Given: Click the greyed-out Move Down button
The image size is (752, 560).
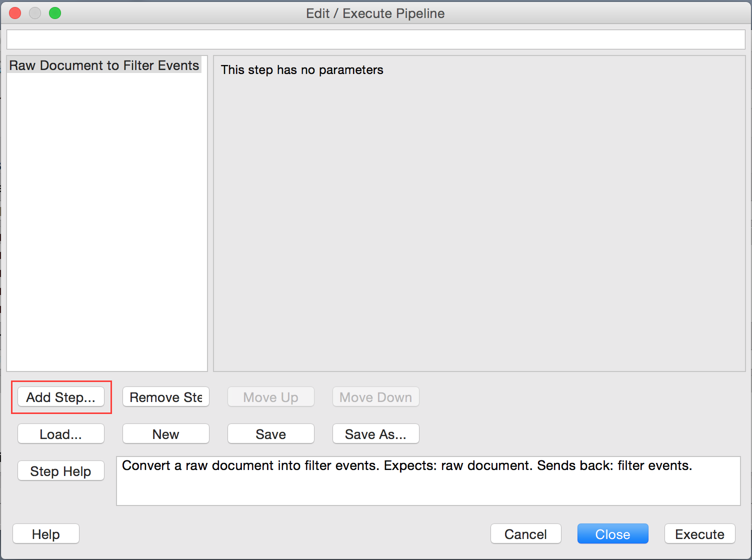Looking at the screenshot, I should [375, 397].
